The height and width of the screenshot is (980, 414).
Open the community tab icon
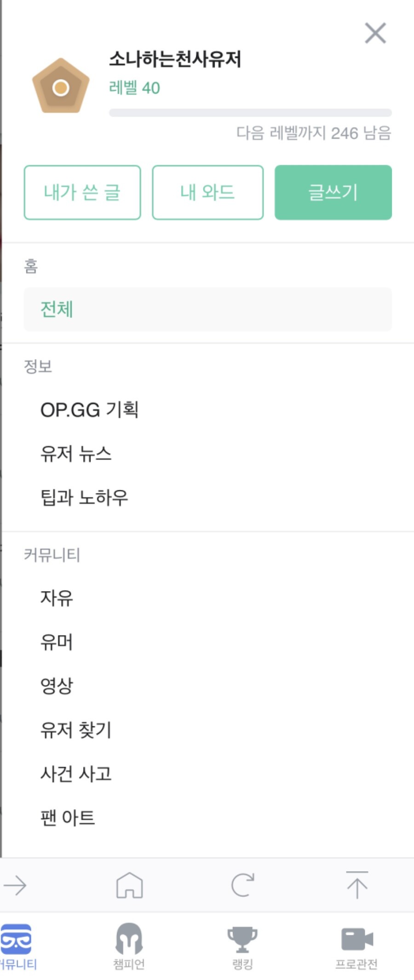pos(17,946)
